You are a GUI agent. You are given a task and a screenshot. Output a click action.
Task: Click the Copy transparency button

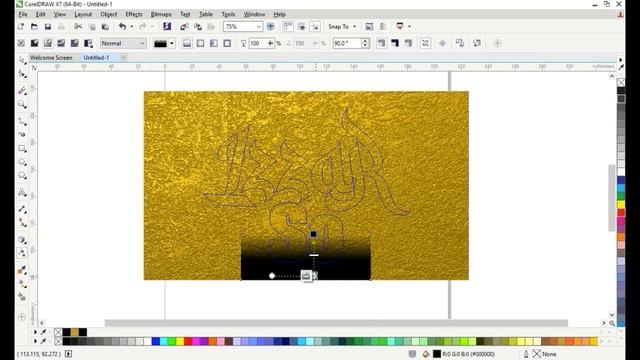click(460, 43)
